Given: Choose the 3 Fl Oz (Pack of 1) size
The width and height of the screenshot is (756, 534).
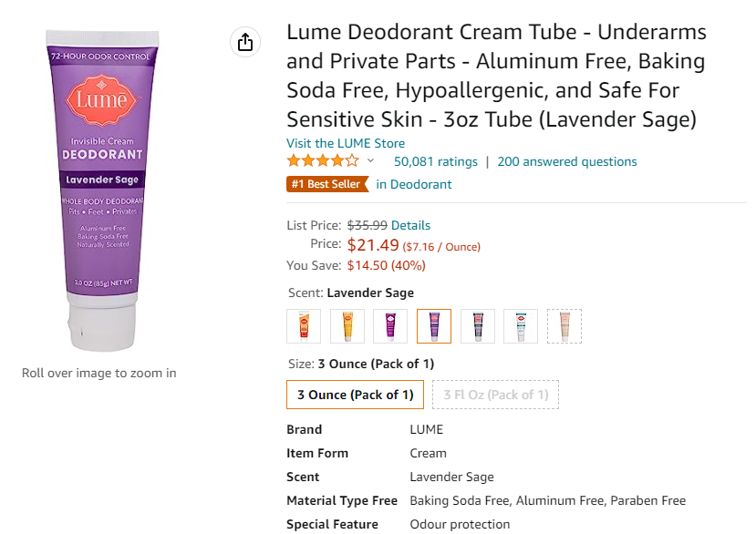Looking at the screenshot, I should 496,395.
